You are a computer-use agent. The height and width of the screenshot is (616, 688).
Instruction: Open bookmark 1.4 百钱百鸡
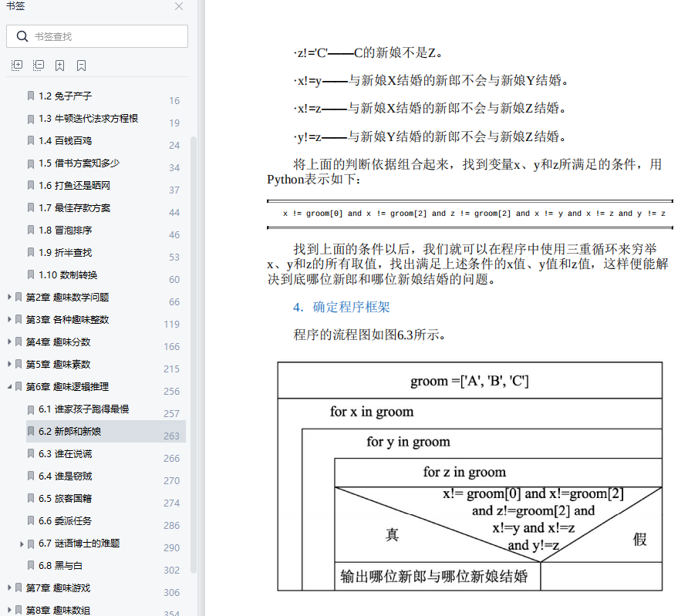[x=65, y=141]
